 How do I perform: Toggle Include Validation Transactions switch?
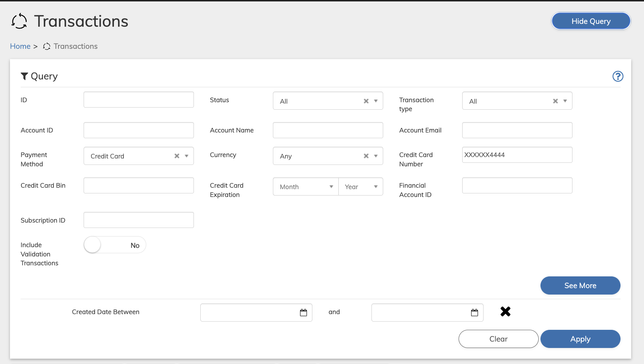[x=115, y=245]
